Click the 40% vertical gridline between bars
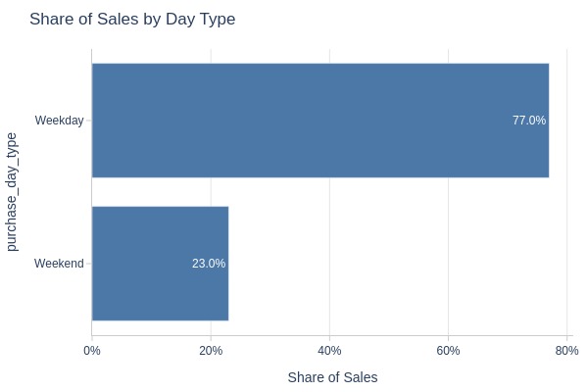This screenshot has height=392, width=588. point(329,192)
